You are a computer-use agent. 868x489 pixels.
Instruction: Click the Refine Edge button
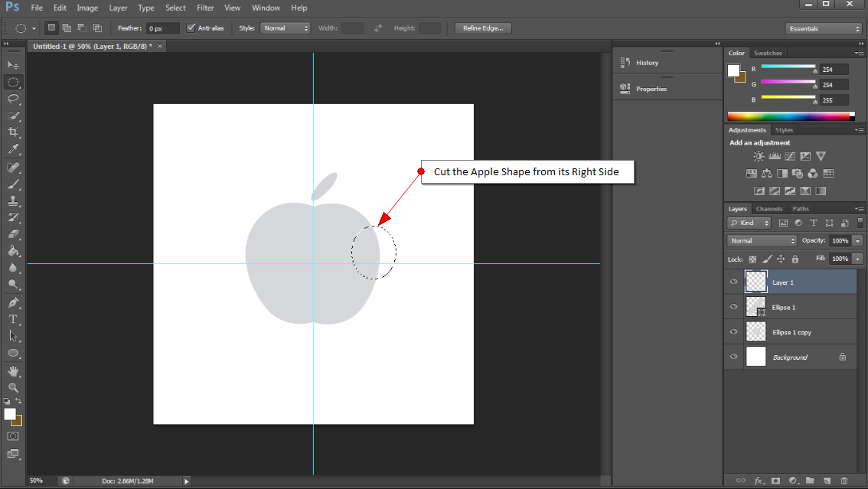482,28
